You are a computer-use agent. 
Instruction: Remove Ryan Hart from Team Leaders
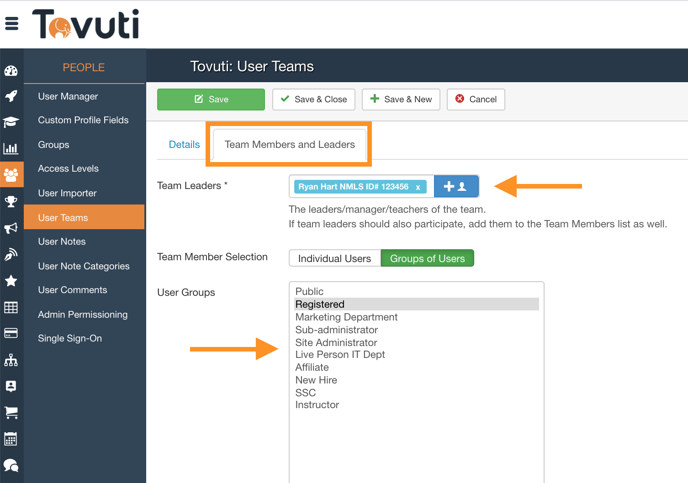click(x=418, y=187)
